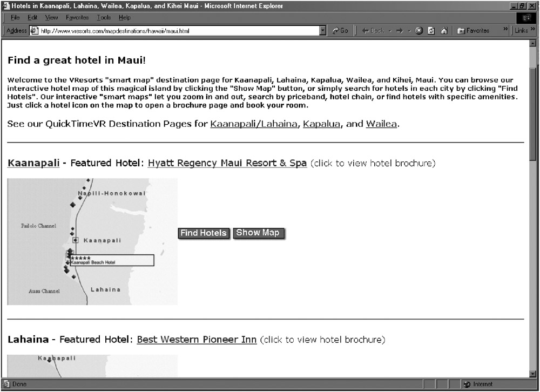
Task: Click the "Pailolo Channel" map label
Action: pos(38,226)
